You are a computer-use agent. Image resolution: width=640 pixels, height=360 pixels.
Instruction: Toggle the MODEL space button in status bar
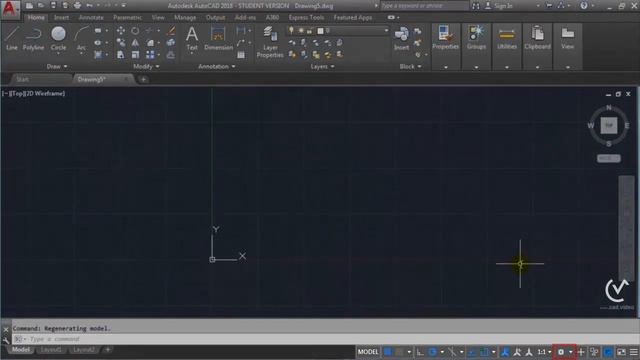click(x=368, y=352)
